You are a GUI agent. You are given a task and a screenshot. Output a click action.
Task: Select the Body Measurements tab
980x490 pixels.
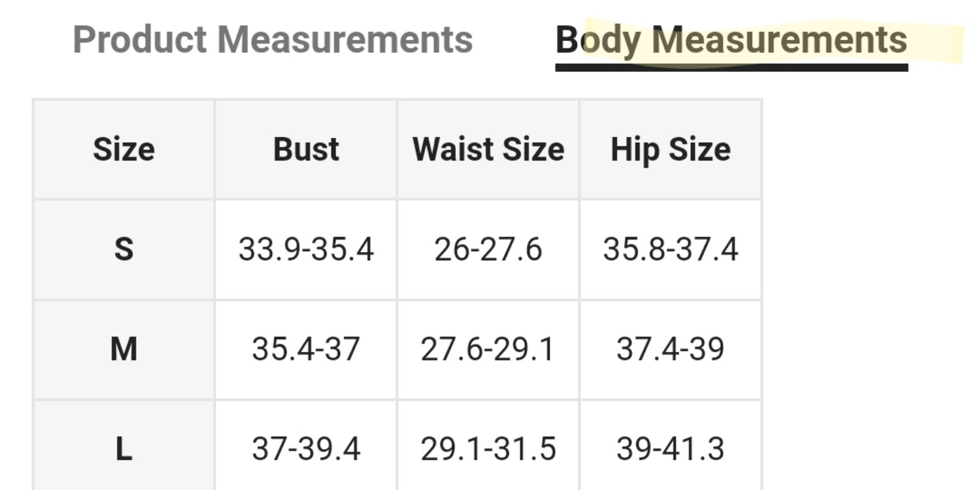point(731,41)
